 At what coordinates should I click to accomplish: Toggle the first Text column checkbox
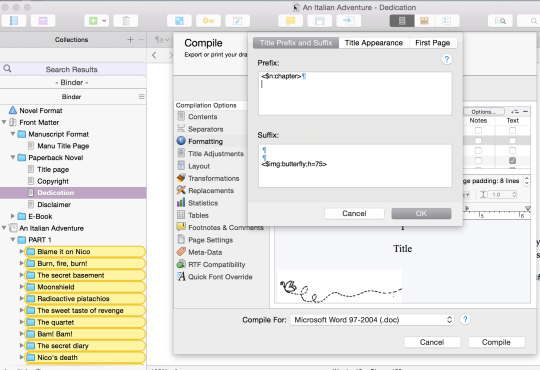(x=512, y=131)
